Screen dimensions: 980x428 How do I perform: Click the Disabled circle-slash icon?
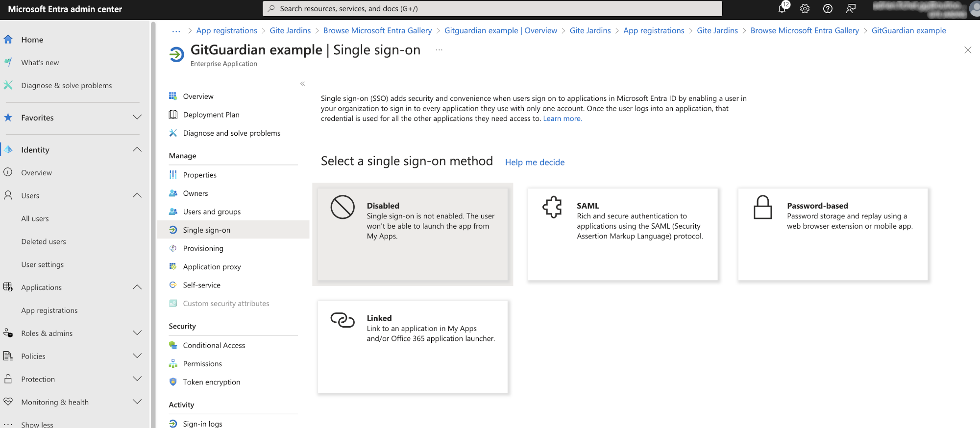[343, 207]
